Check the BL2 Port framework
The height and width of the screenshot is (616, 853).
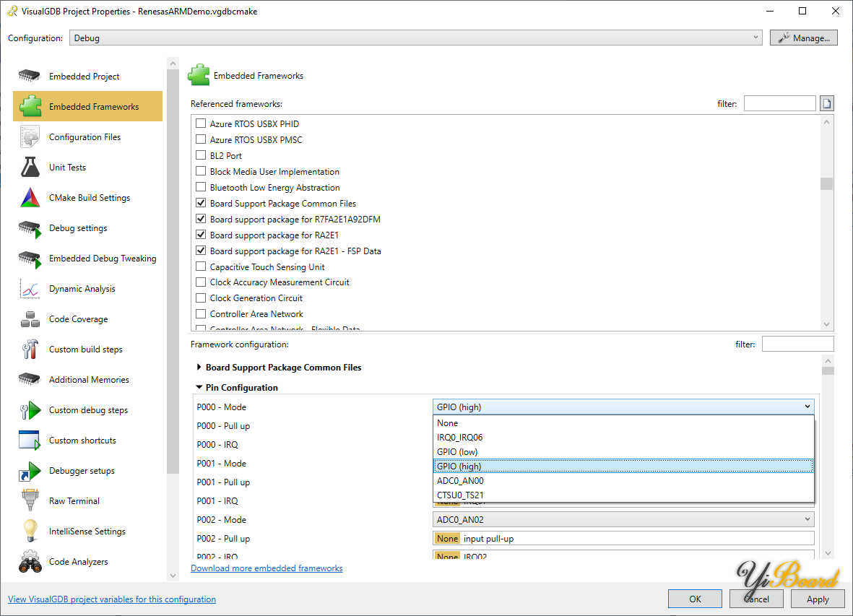201,155
